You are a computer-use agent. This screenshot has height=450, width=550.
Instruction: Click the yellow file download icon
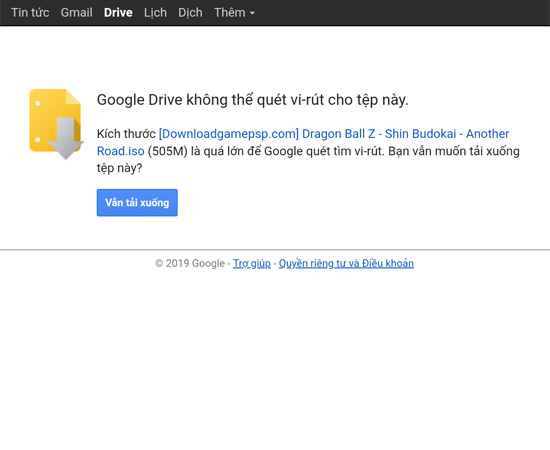tap(56, 124)
